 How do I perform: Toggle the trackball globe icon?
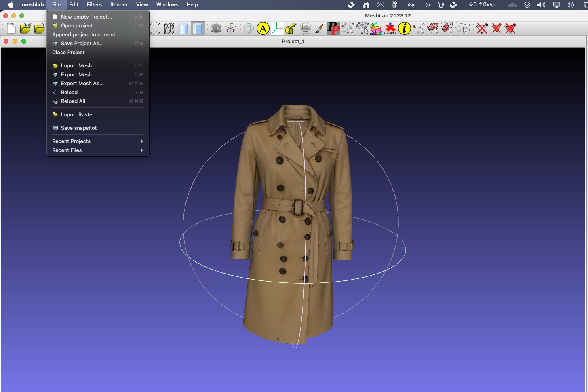249,28
